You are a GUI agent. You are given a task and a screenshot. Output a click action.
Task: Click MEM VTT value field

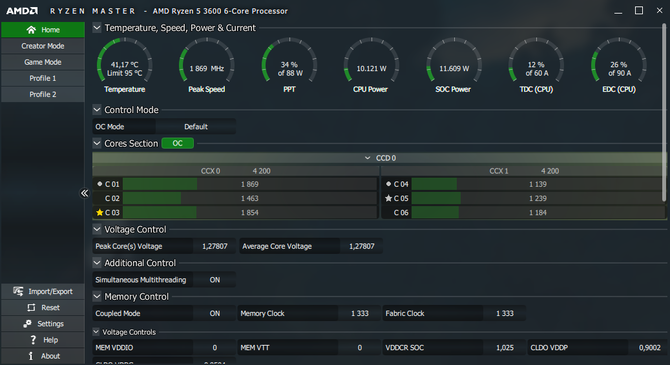tap(359, 347)
